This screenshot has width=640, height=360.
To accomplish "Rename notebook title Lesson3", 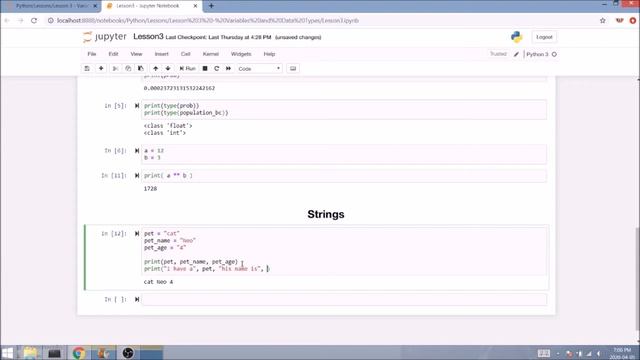I will coord(148,37).
